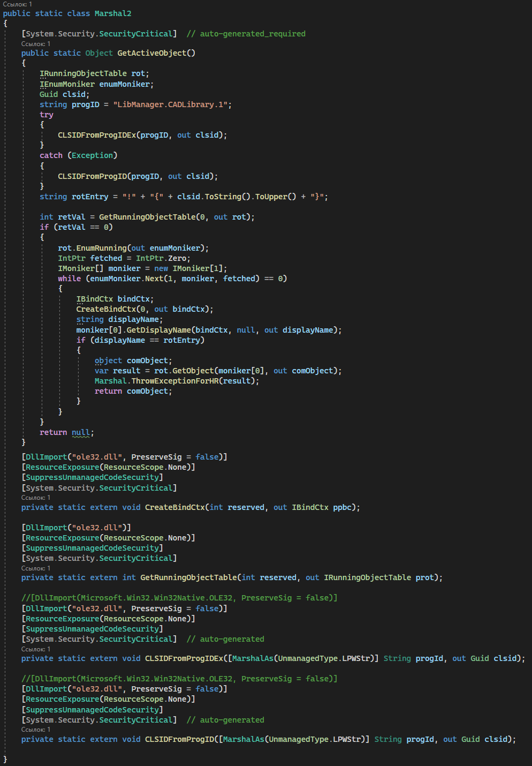Viewport: 532px width, 766px height.
Task: Place cursor on the catch keyword
Action: pyautogui.click(x=51, y=155)
